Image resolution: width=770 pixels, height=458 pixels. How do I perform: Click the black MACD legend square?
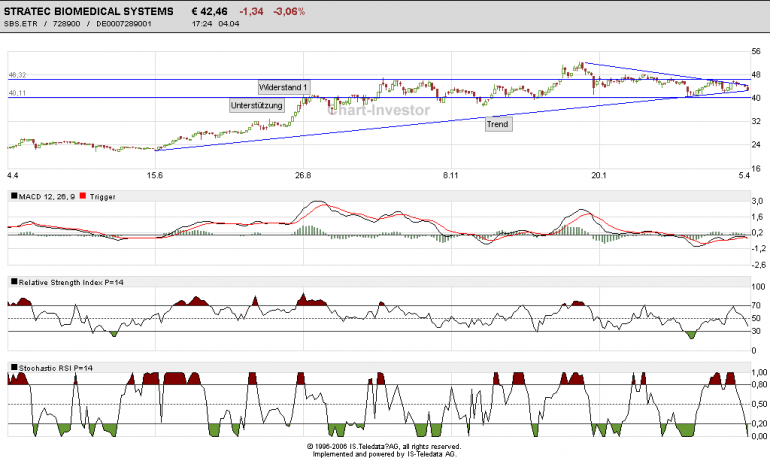[14, 196]
